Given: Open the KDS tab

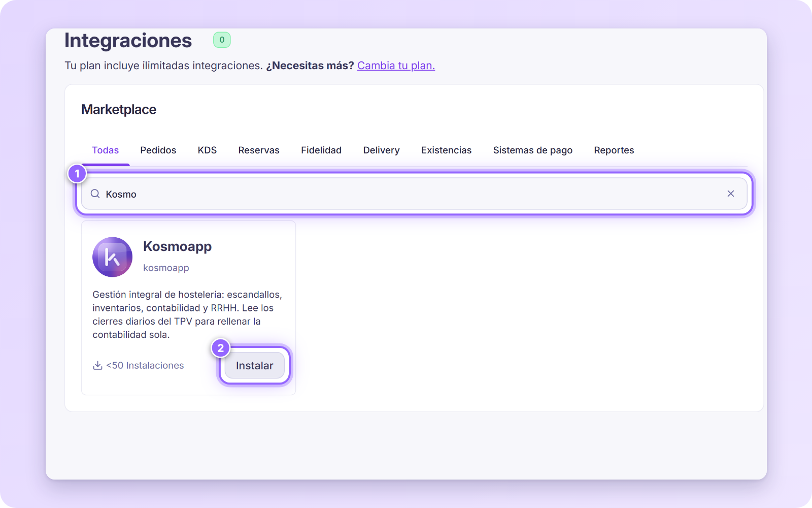Looking at the screenshot, I should tap(207, 150).
